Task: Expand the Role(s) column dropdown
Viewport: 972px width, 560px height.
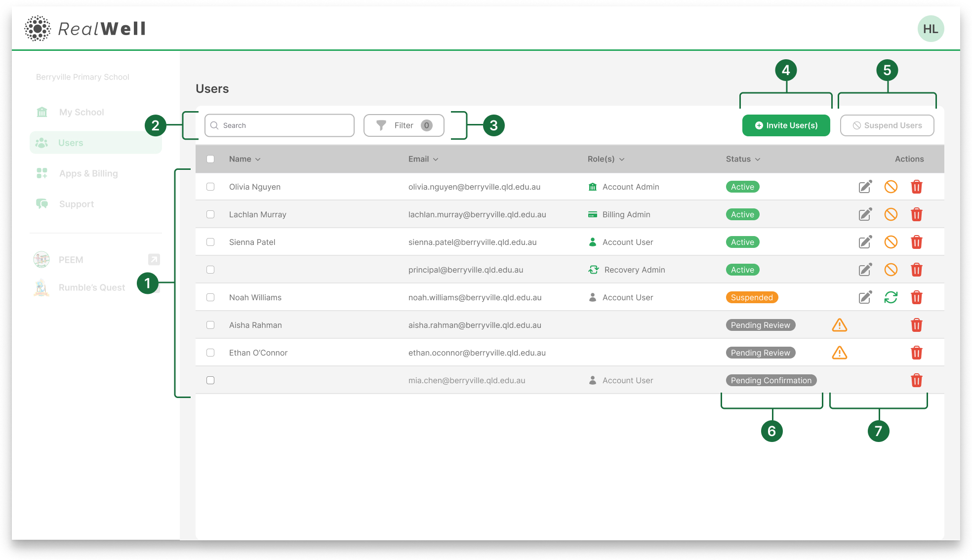Action: pos(622,160)
